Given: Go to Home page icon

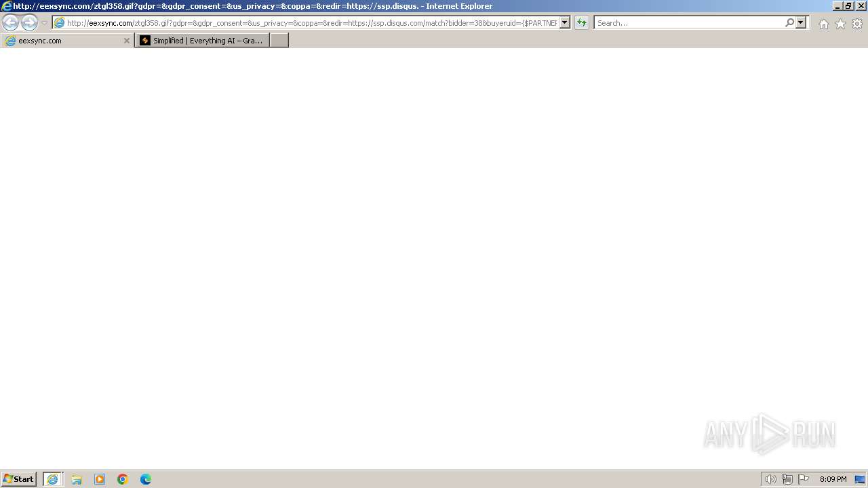Looking at the screenshot, I should (823, 24).
